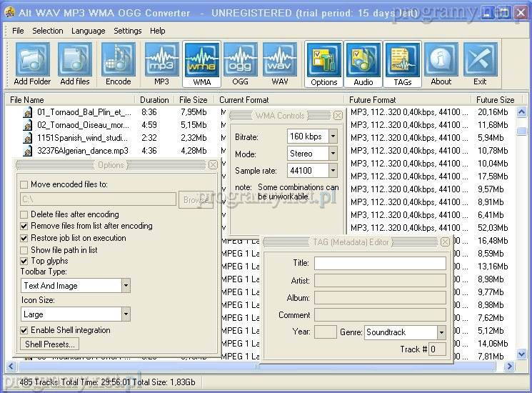Click the Add Folder toolbar icon
Viewport: 532px width, 393px height.
pyautogui.click(x=32, y=64)
